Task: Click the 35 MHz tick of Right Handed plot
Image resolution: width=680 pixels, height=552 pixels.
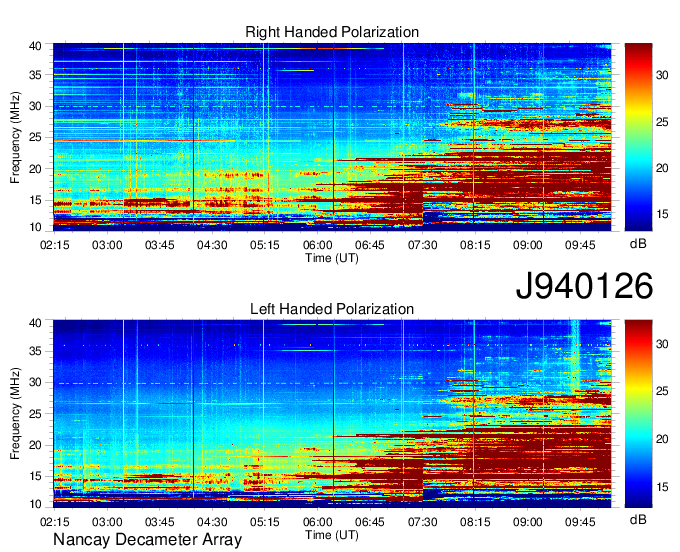Action: [x=35, y=75]
